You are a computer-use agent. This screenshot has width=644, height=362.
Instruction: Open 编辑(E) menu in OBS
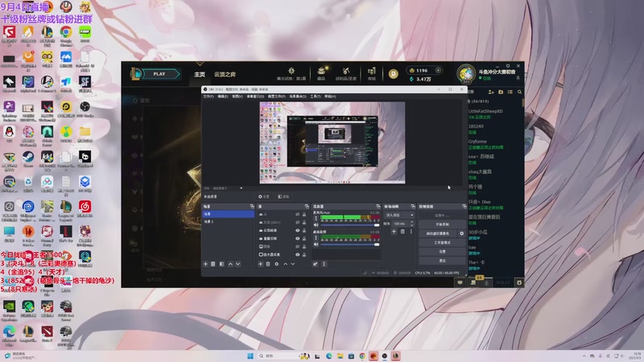pyautogui.click(x=223, y=97)
